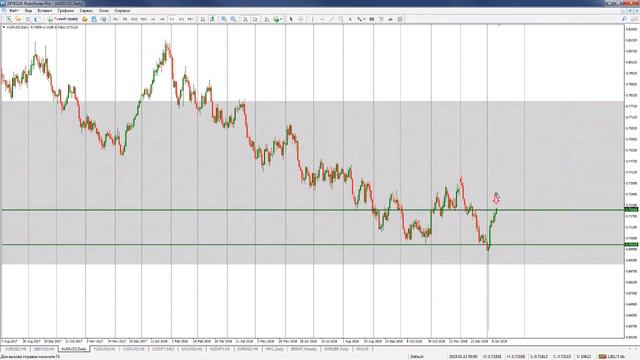The image size is (640, 360).
Task: Expand the chart templates dropdown
Action: 278,19
